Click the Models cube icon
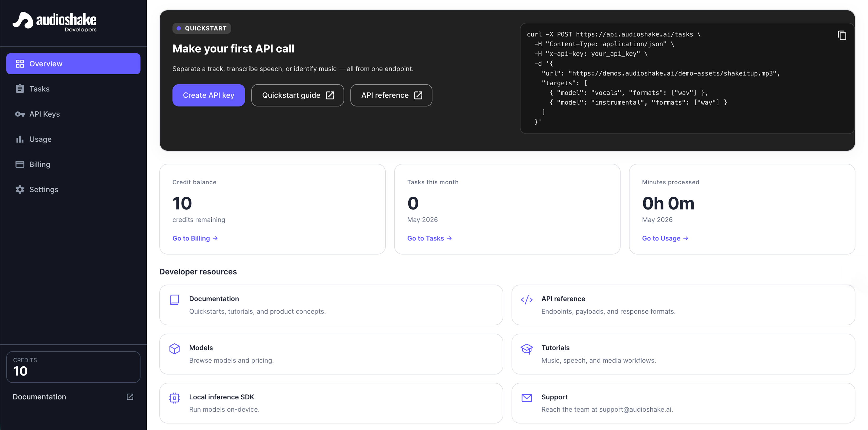The width and height of the screenshot is (868, 430). 174,349
